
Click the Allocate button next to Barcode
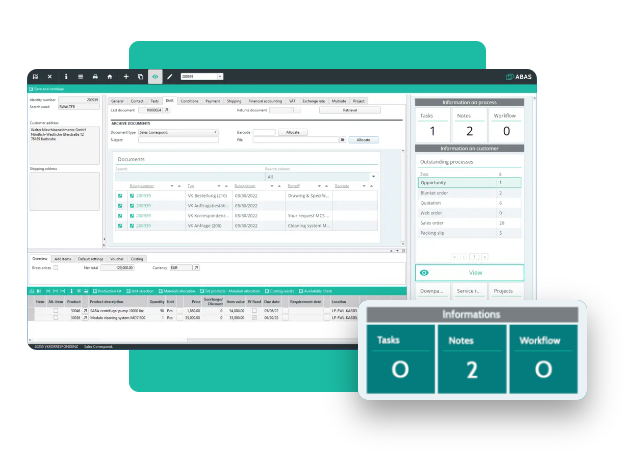[x=293, y=132]
